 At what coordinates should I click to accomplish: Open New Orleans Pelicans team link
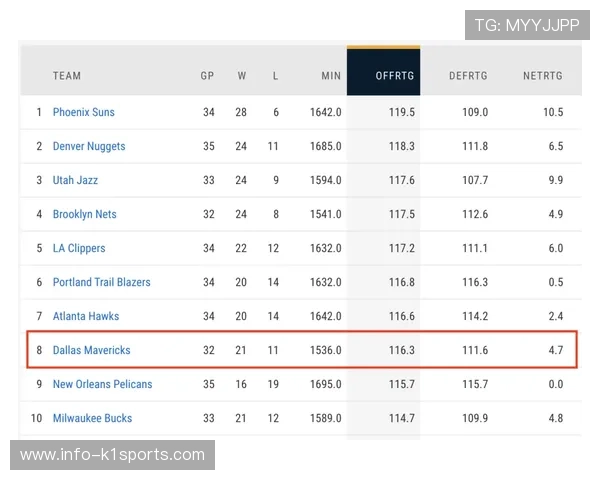point(103,384)
